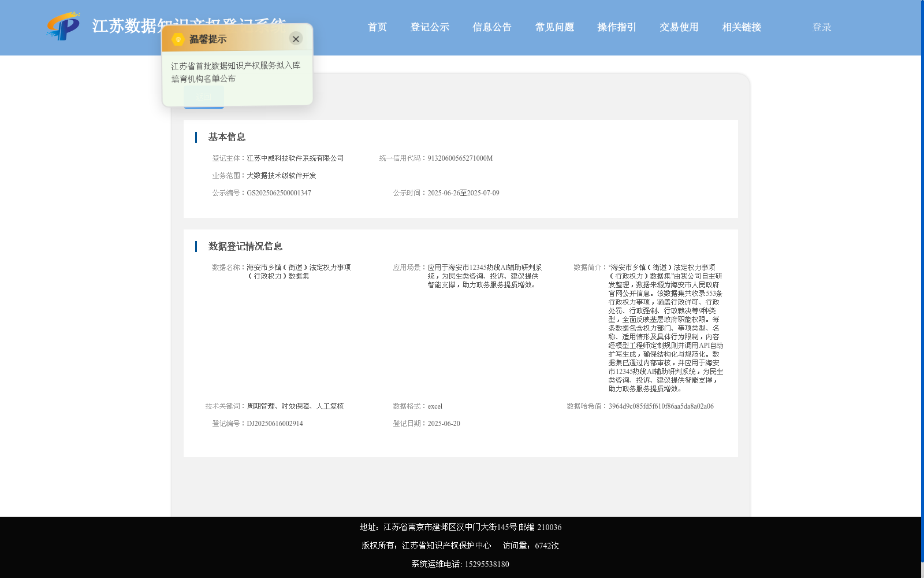Screen dimensions: 924x578
Task: Close the 温馨提示 popup
Action: (296, 39)
